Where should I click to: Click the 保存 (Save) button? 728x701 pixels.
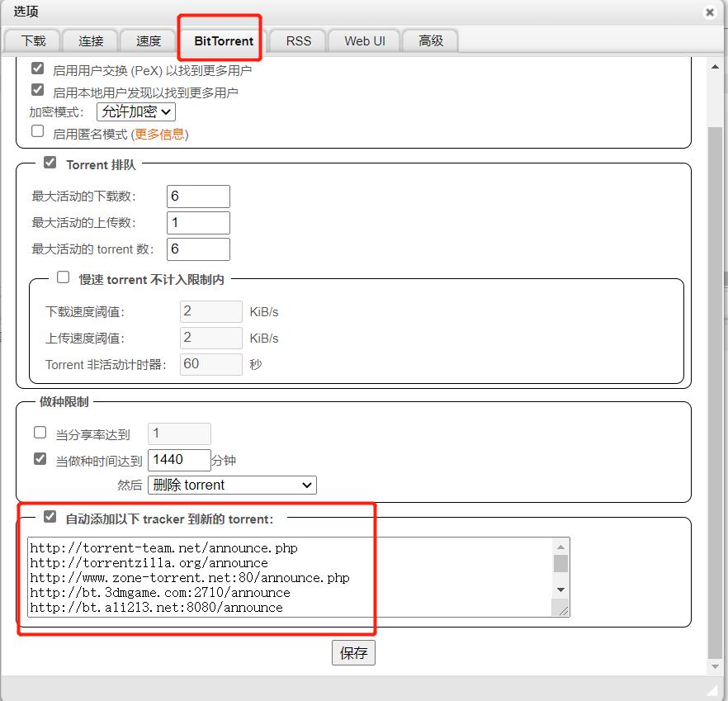click(x=353, y=652)
